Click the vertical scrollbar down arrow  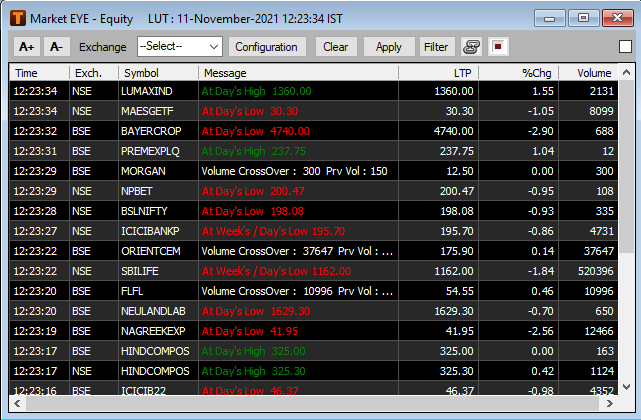[x=626, y=386]
